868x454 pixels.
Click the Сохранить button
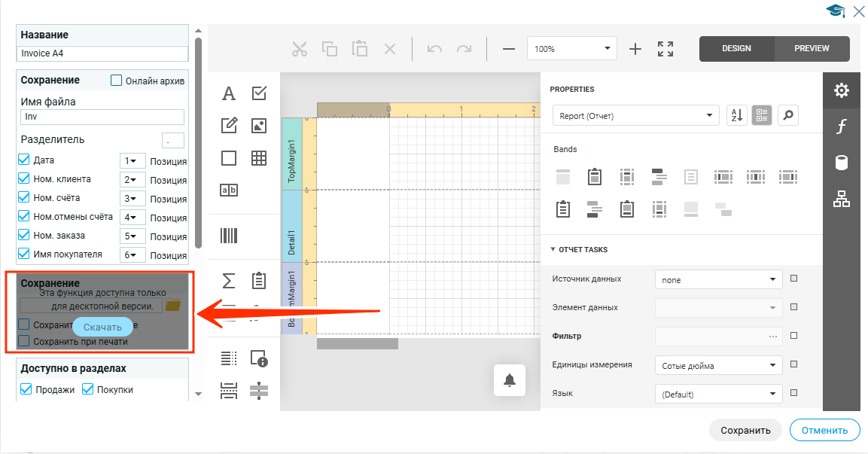(745, 431)
